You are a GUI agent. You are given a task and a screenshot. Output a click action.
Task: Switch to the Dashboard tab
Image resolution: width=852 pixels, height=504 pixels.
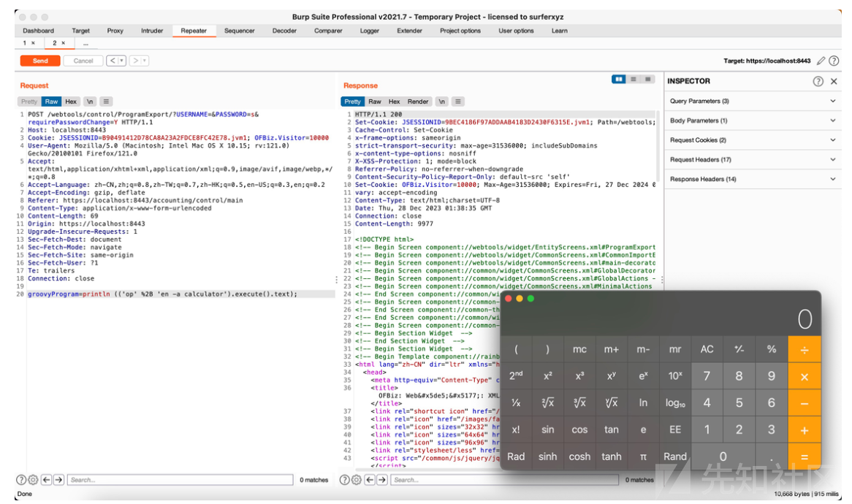click(38, 31)
